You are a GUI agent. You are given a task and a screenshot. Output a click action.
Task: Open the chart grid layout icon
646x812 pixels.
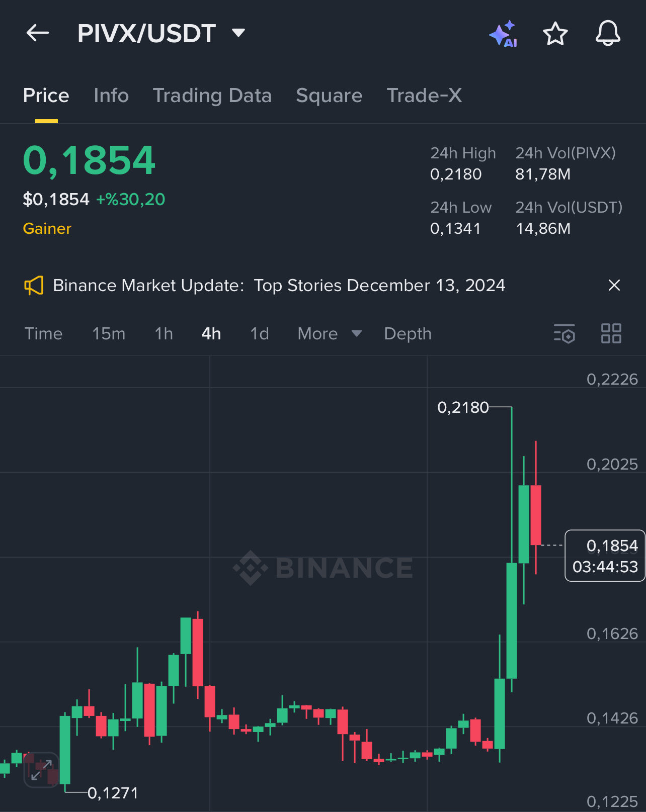click(x=611, y=334)
